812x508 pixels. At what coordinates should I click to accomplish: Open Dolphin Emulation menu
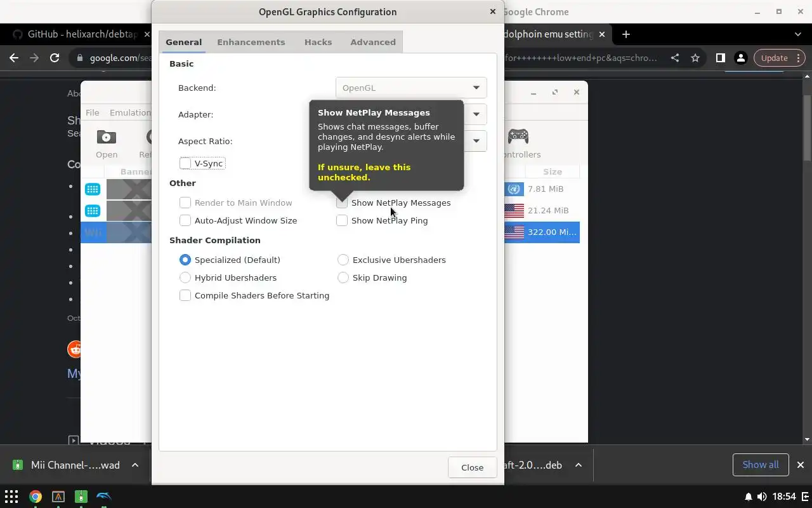pyautogui.click(x=130, y=112)
